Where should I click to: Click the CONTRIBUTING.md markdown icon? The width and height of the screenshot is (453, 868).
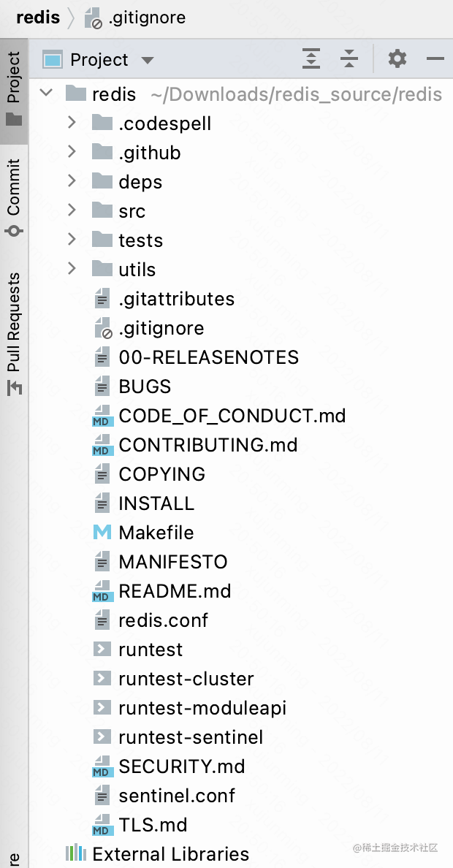[x=102, y=445]
